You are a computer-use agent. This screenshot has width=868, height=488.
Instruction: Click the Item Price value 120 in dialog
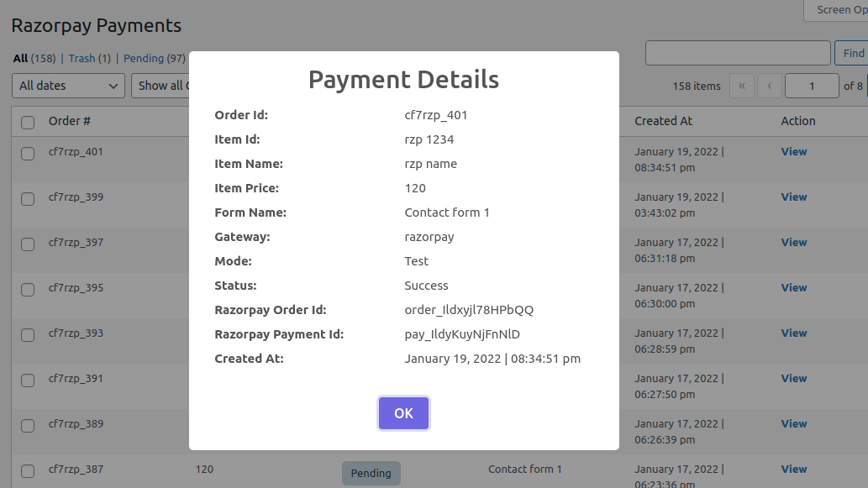click(415, 188)
